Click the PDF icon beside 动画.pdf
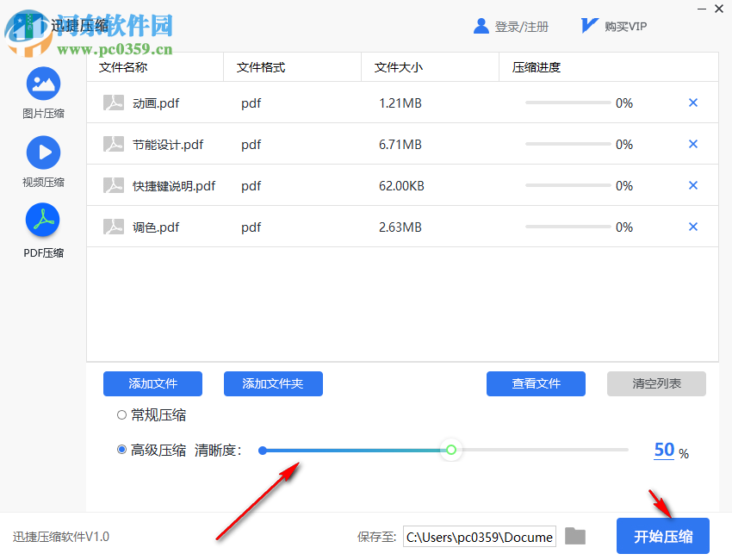Image resolution: width=732 pixels, height=560 pixels. click(x=114, y=103)
